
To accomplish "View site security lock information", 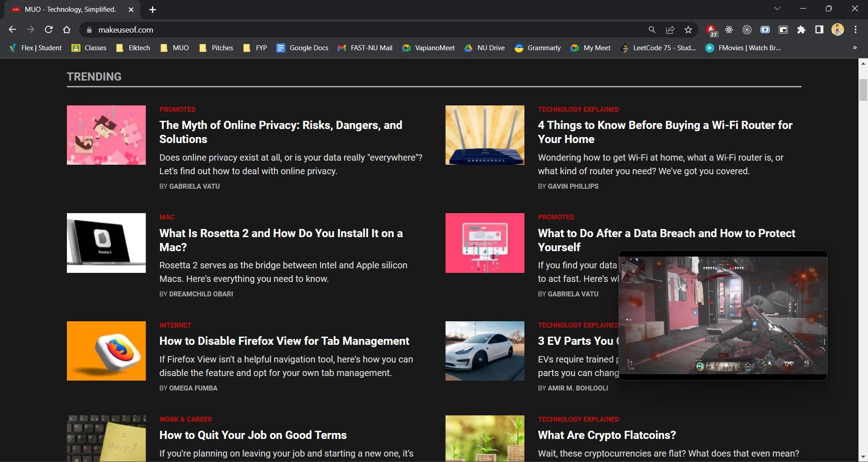I will pyautogui.click(x=89, y=30).
